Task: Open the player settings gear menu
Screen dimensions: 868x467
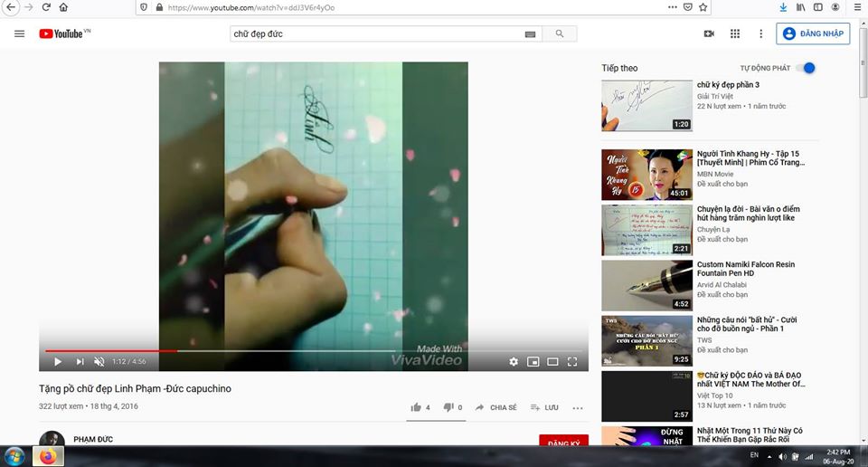Action: 514,362
